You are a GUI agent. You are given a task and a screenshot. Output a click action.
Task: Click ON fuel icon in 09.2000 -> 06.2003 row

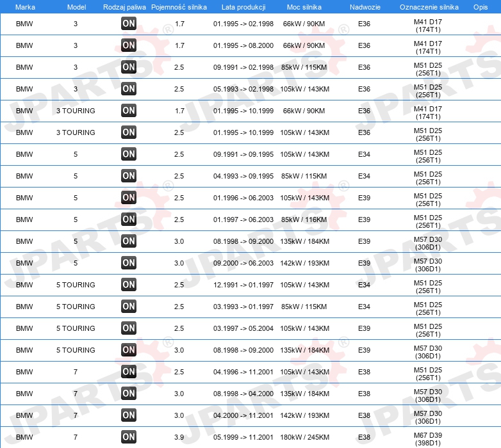coord(129,263)
